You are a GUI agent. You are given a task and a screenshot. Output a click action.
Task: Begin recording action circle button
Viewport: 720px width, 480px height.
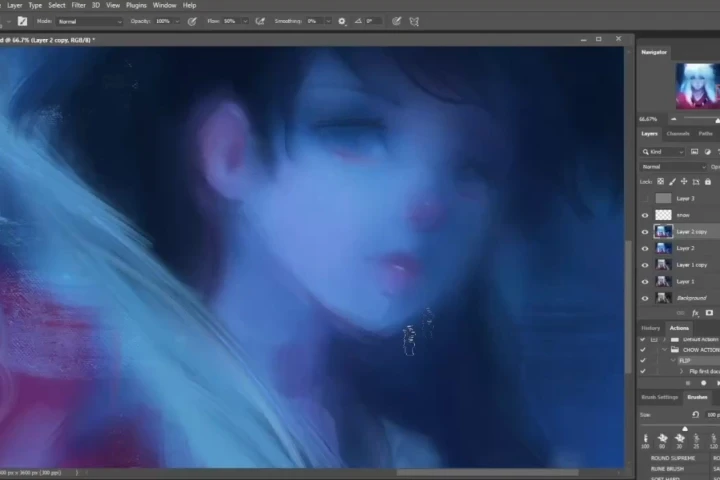[x=703, y=383]
